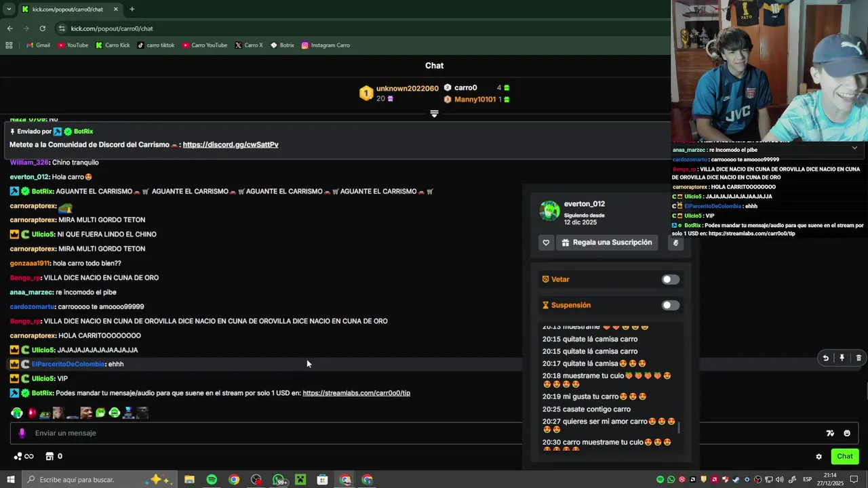The width and height of the screenshot is (868, 488).
Task: Open File Explorer from the taskbar
Action: pos(189,479)
